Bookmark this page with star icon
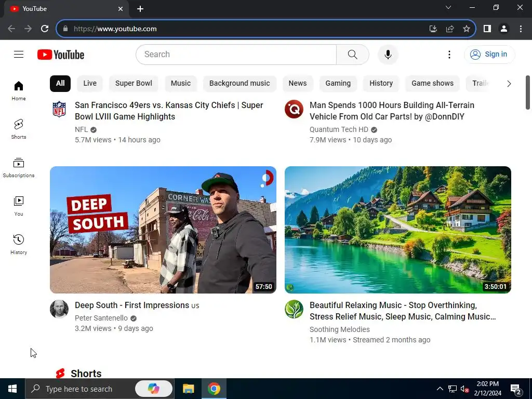The width and height of the screenshot is (532, 399). coord(467,29)
